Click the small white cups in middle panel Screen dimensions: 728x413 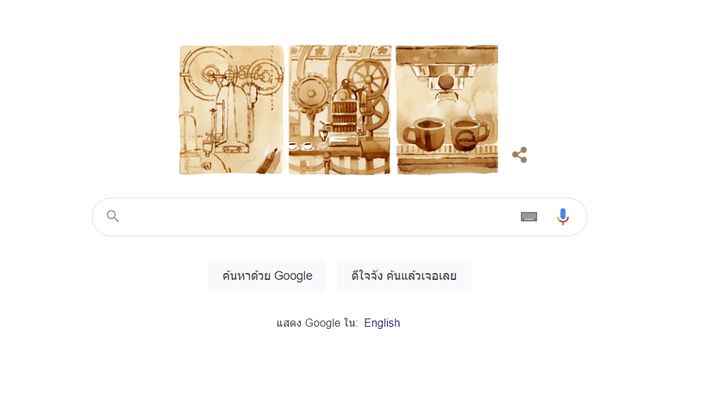(300, 146)
